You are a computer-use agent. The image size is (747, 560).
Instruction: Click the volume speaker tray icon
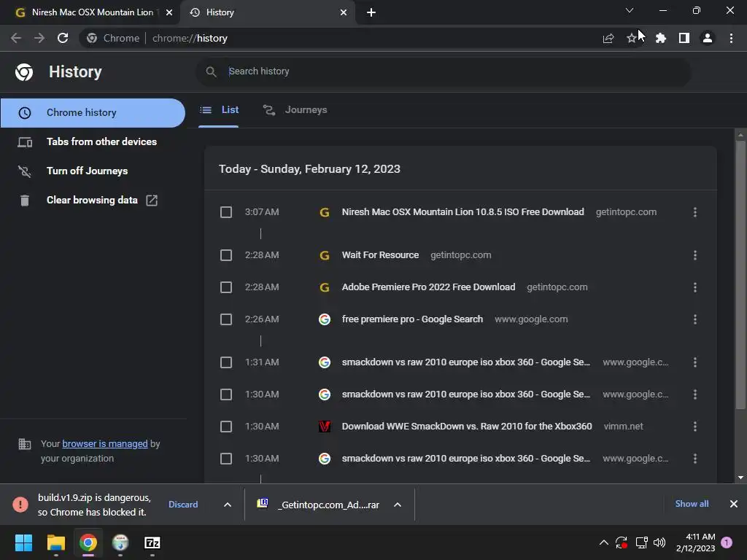659,542
